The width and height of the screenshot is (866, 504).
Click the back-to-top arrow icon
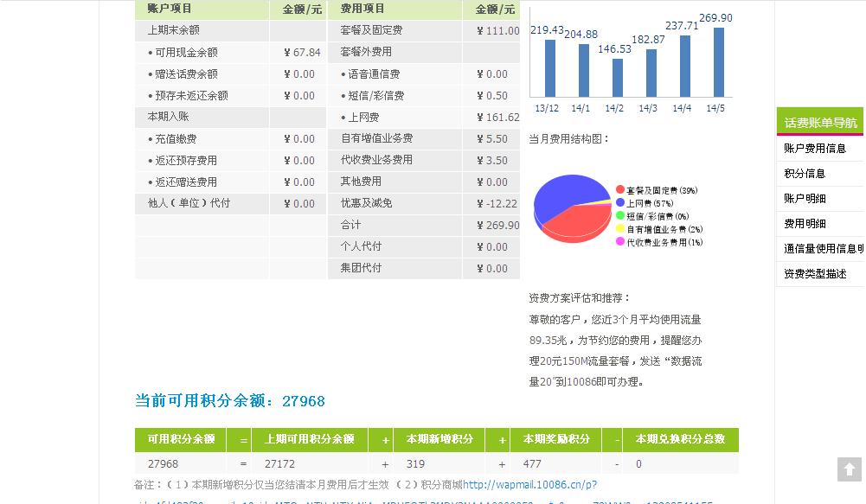pyautogui.click(x=850, y=469)
